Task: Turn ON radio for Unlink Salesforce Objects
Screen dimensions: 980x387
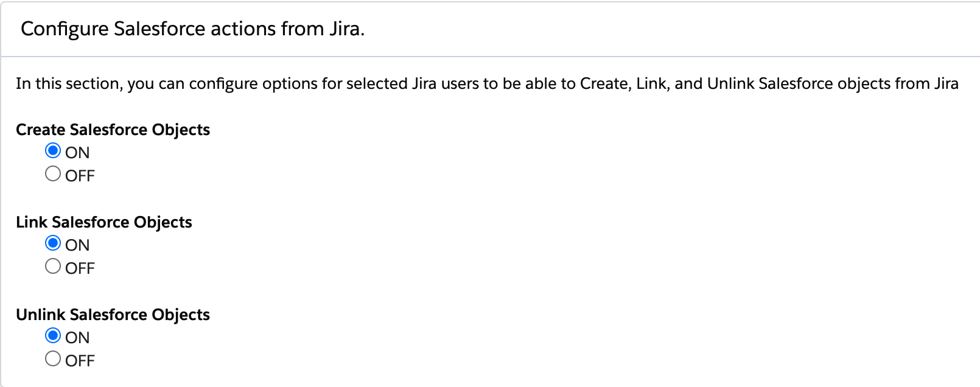Action: (x=53, y=335)
